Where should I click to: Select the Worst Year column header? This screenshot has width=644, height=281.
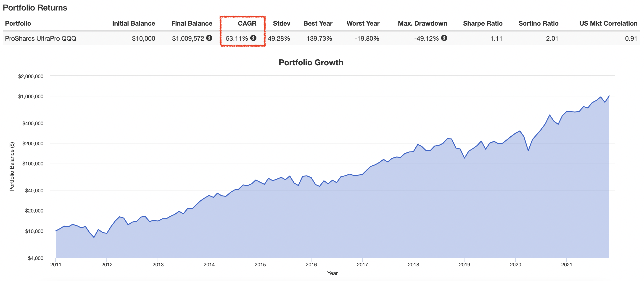(x=363, y=24)
